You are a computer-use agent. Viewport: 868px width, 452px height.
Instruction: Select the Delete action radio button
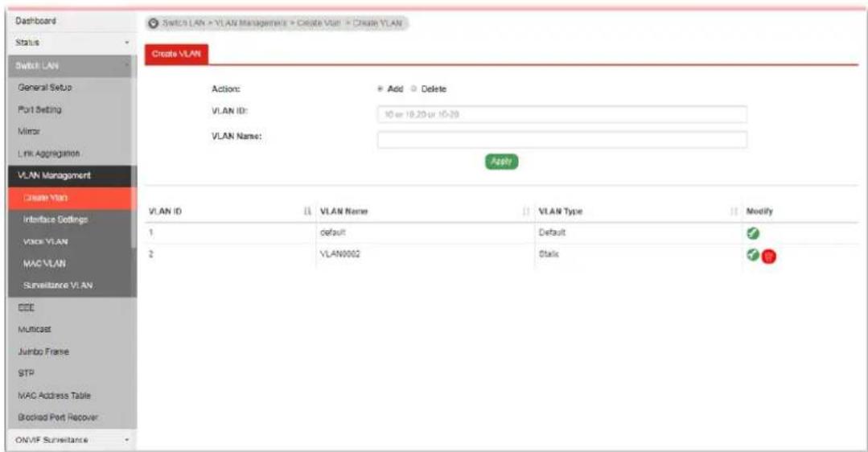(x=413, y=88)
